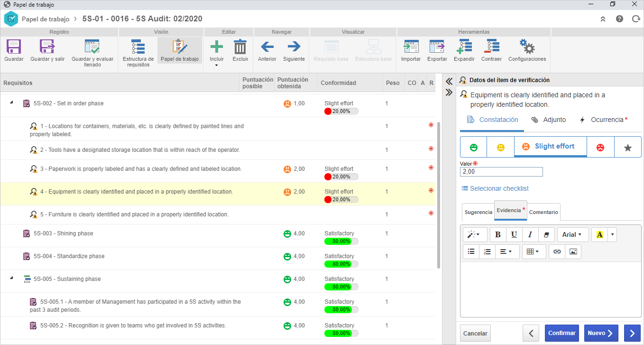Viewport: 644px width, 345px height.
Task: Open Configuraciones gears icon
Action: point(527,47)
